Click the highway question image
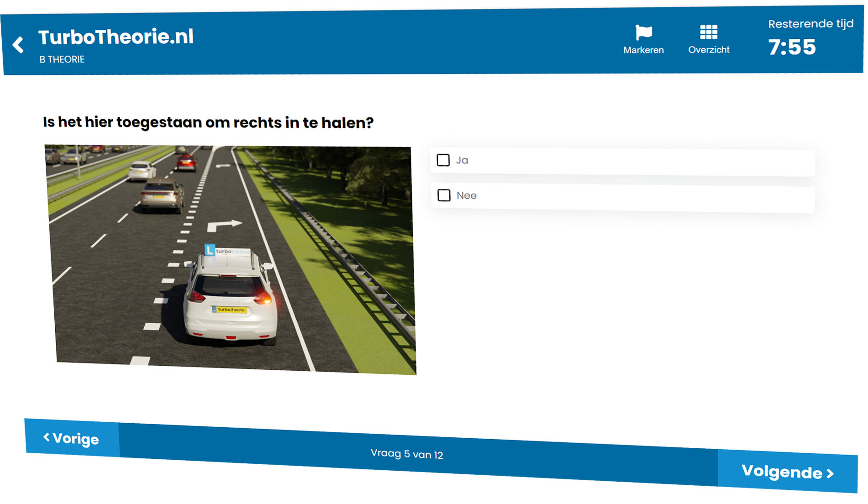The width and height of the screenshot is (868, 504). pyautogui.click(x=231, y=259)
